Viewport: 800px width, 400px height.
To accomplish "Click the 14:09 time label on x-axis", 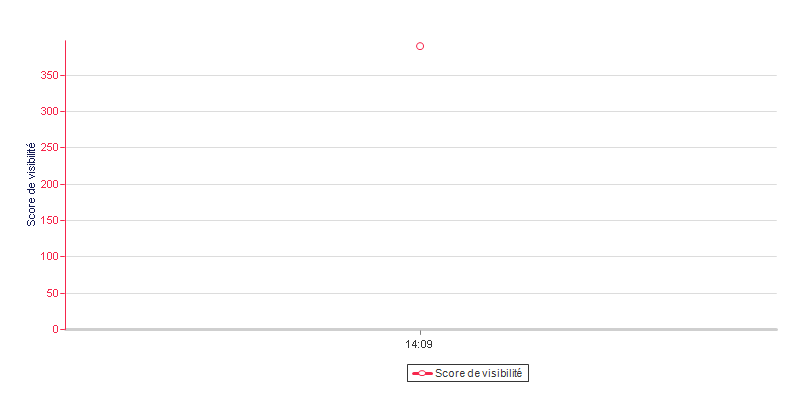I will (x=419, y=344).
